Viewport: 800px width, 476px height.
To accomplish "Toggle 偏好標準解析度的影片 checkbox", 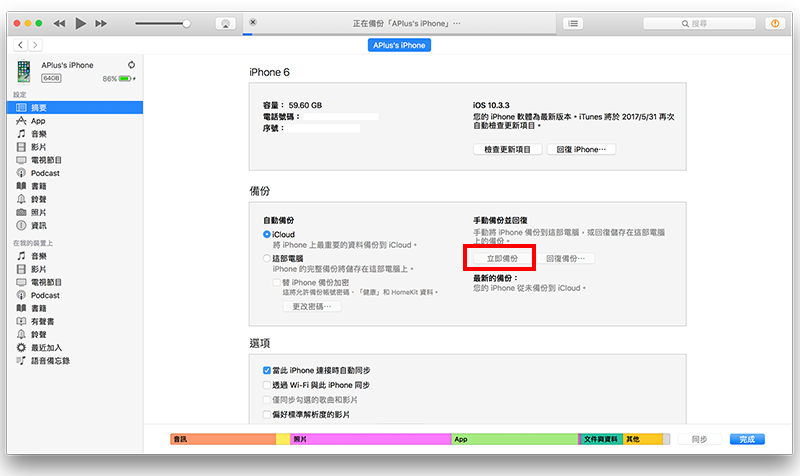I will tap(266, 415).
